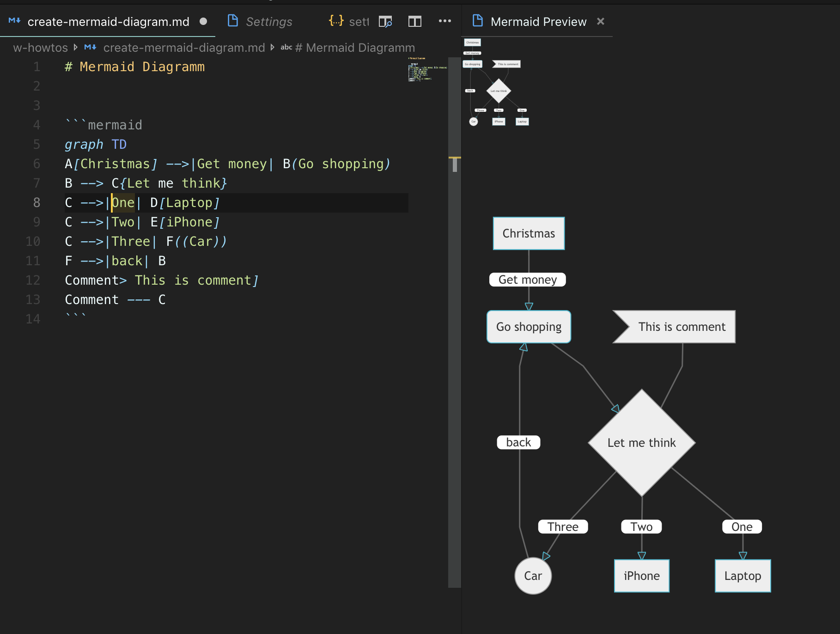Click the 'Comment --- C' code line
Screen dimensions: 840x634
click(x=115, y=300)
